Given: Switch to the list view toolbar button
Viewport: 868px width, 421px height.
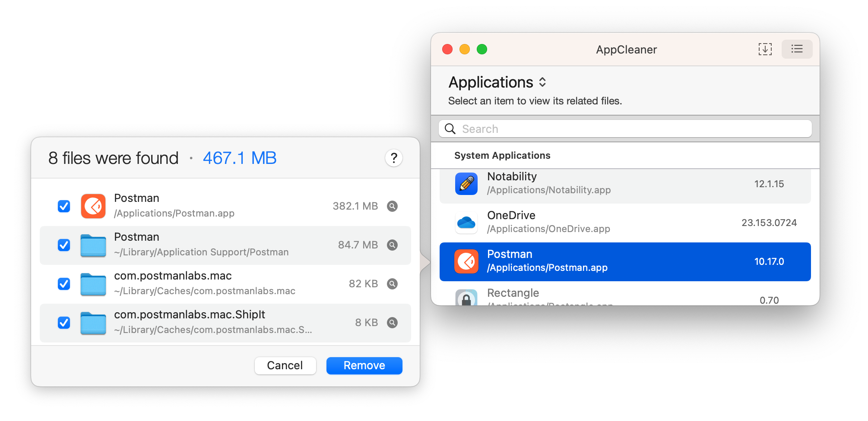Looking at the screenshot, I should (x=797, y=49).
